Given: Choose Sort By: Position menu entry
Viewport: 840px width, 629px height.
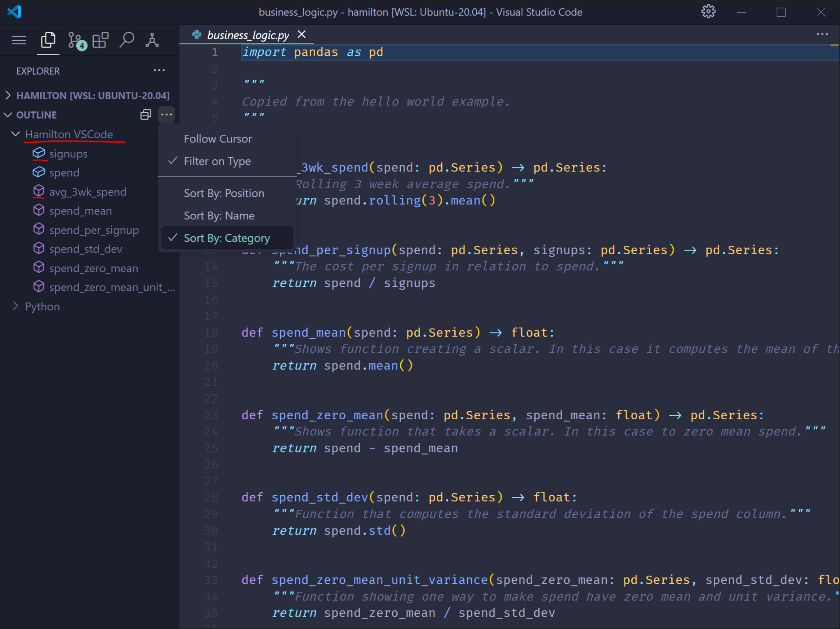Looking at the screenshot, I should point(224,193).
